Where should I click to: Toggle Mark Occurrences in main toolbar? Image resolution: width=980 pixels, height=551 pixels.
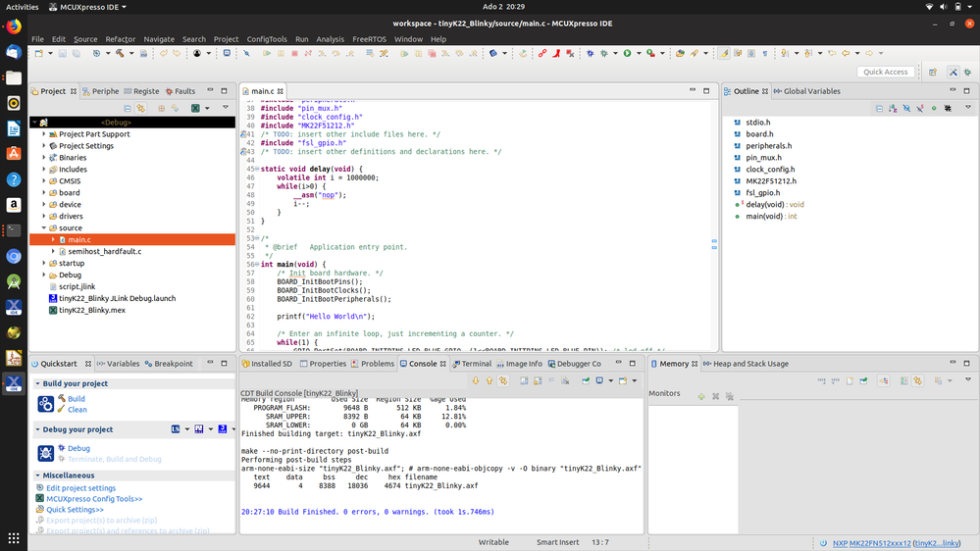pos(724,53)
